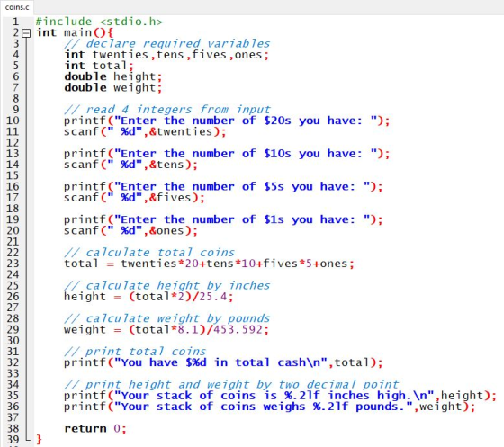Screen dimensions: 504x447
Task: Click the '// print total coins' comment
Action: click(135, 352)
